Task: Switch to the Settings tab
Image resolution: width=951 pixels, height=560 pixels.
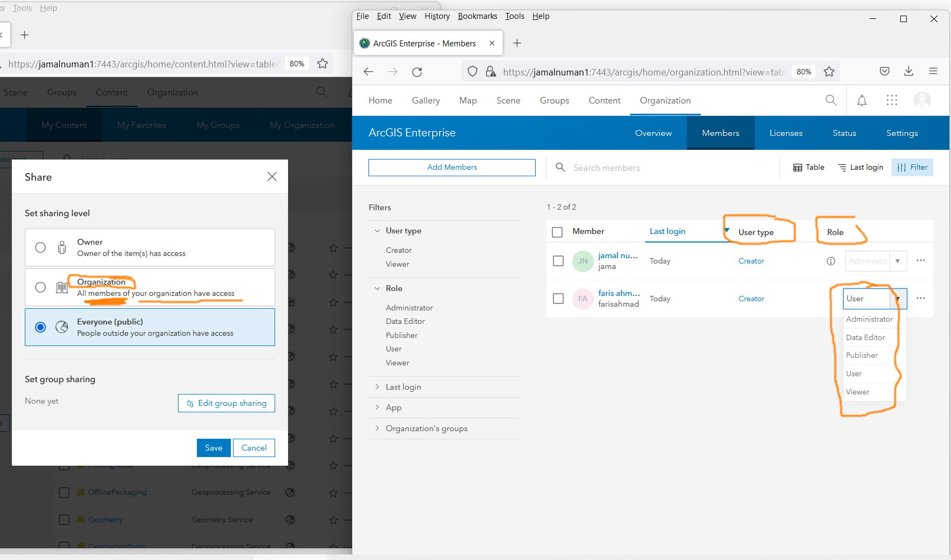Action: [x=902, y=133]
